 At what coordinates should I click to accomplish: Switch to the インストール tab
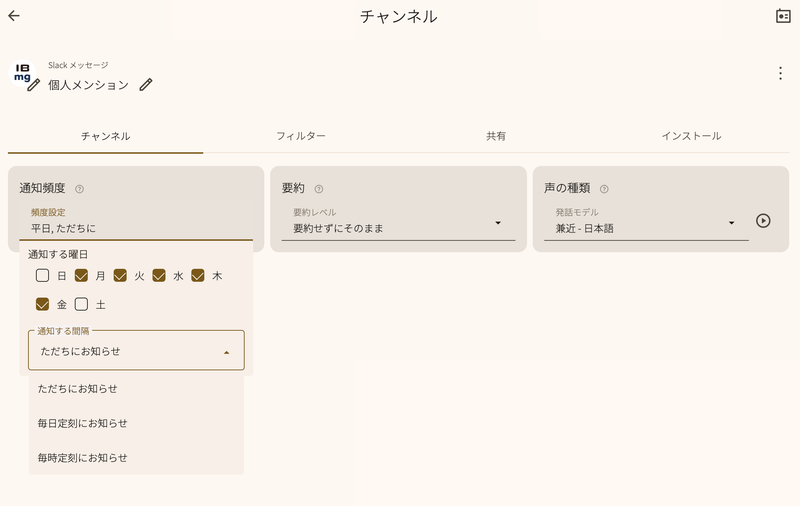(691, 136)
